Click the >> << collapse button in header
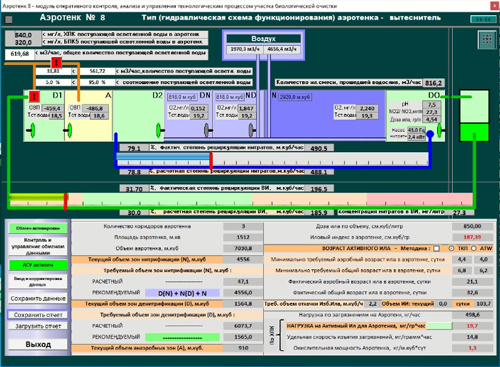Screen dimensions: 500x367 [x=483, y=19]
